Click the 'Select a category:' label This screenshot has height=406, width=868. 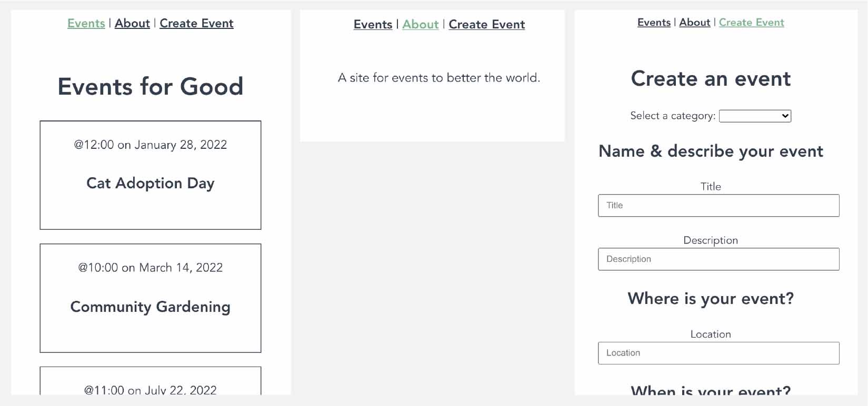pos(672,116)
